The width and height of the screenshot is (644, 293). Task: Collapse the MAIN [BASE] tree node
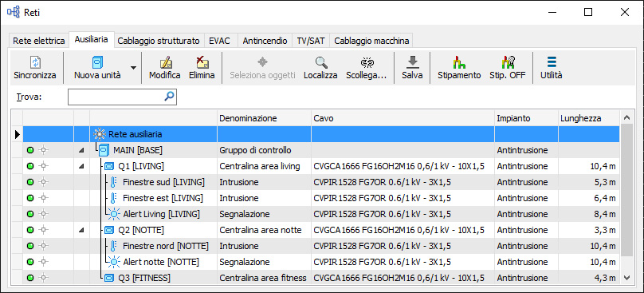tap(81, 151)
